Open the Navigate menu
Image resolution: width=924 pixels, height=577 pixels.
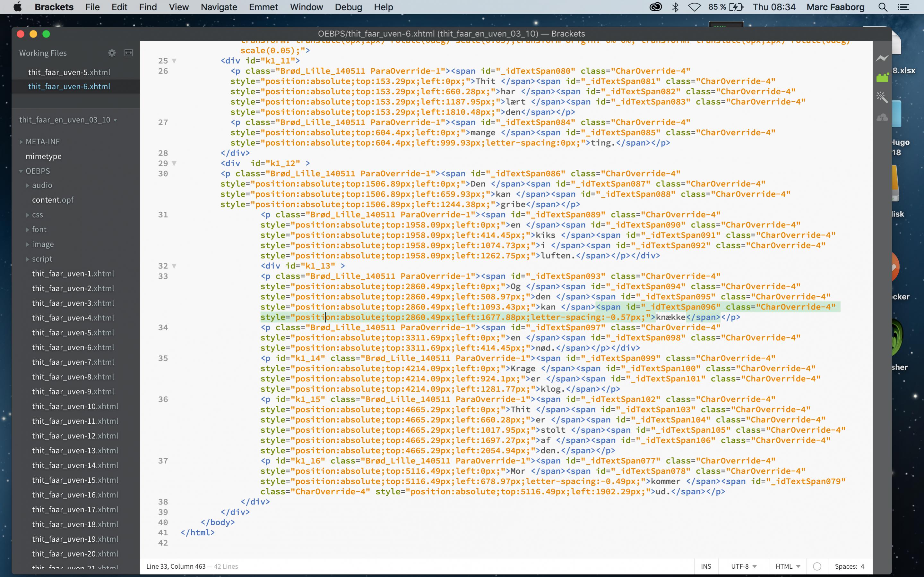coord(219,7)
